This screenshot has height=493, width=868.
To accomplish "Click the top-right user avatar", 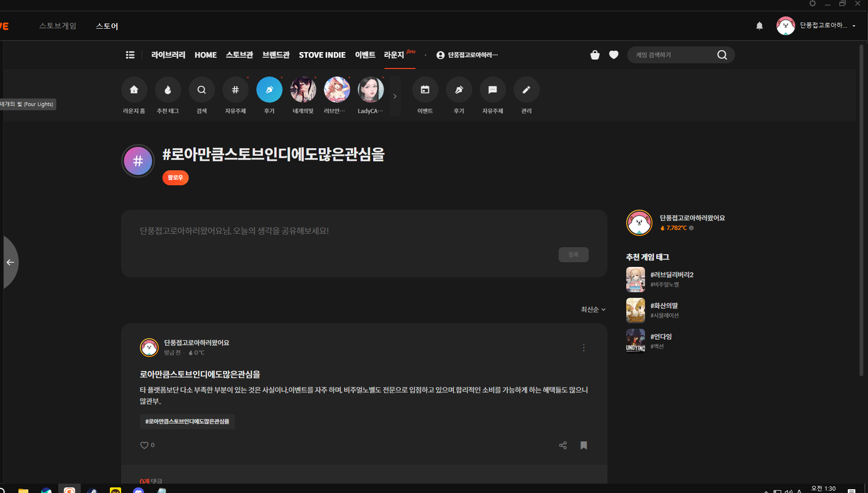I will 786,26.
